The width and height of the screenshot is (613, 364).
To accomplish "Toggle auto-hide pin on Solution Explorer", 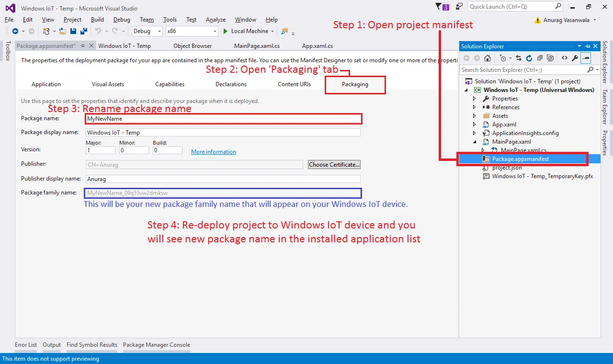I will [588, 46].
